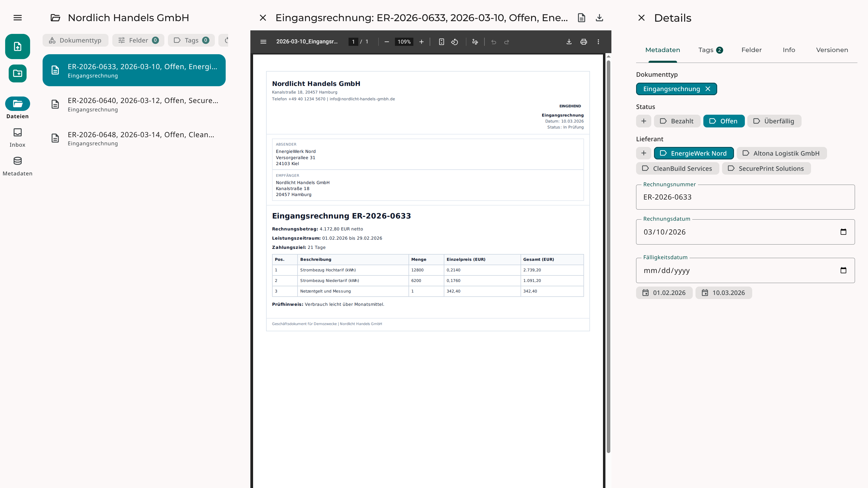Print the invoice via the printer icon
Image resolution: width=868 pixels, height=488 pixels.
tap(584, 42)
